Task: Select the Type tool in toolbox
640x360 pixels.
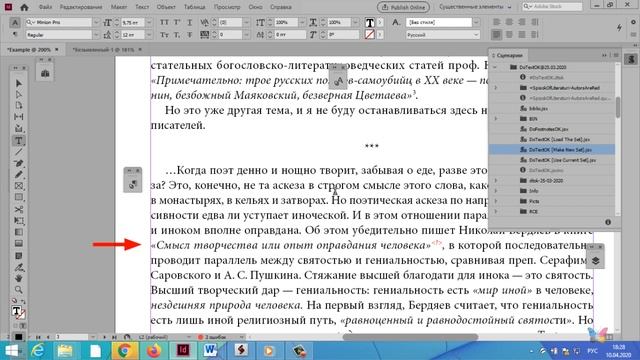Action: click(x=19, y=141)
